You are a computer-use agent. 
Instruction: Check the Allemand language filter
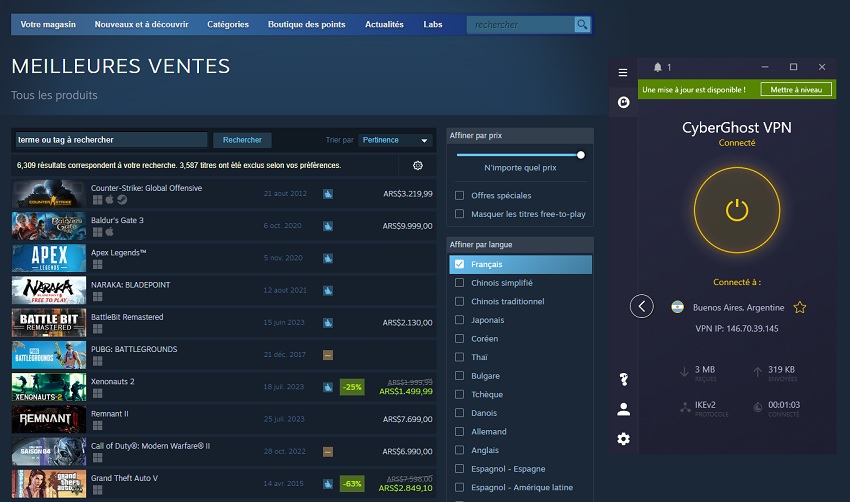[x=459, y=432]
